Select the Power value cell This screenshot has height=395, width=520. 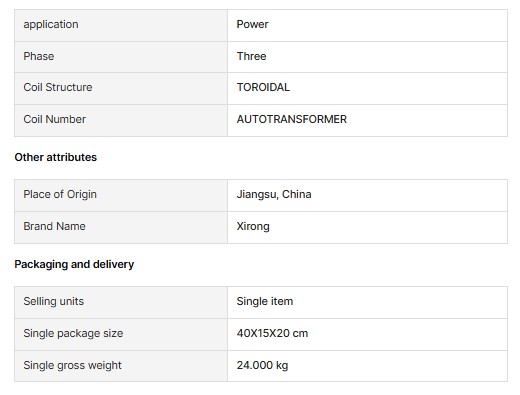pos(367,25)
